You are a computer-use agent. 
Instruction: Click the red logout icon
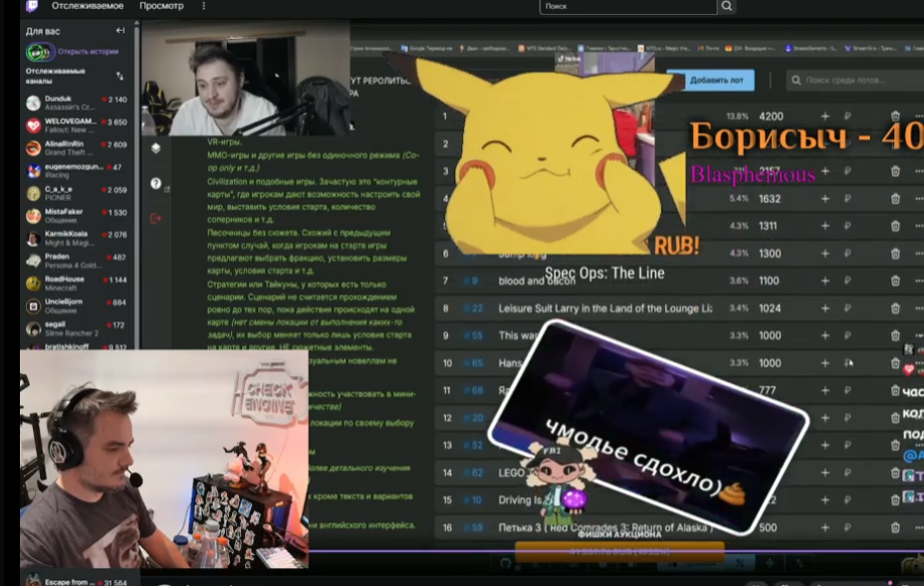pyautogui.click(x=155, y=219)
